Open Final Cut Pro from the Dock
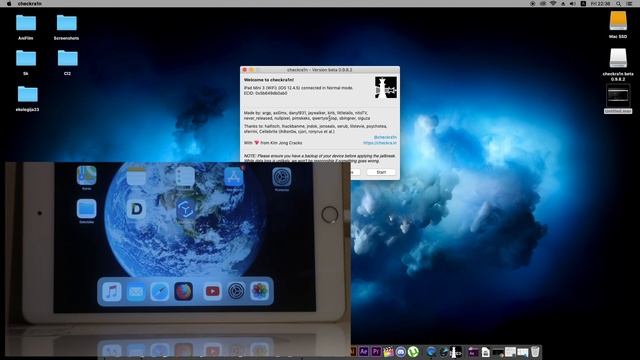Viewport: 640px width, 360px height. pyautogui.click(x=389, y=351)
